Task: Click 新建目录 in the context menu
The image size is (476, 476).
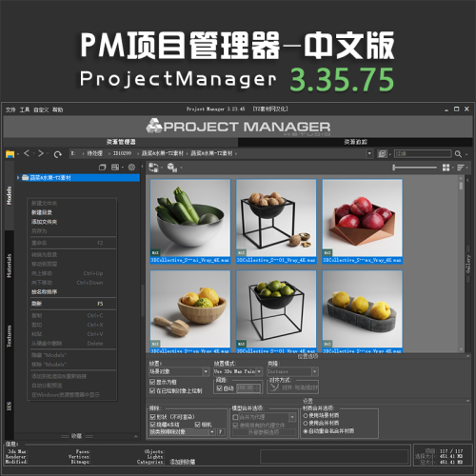Action: (x=42, y=212)
